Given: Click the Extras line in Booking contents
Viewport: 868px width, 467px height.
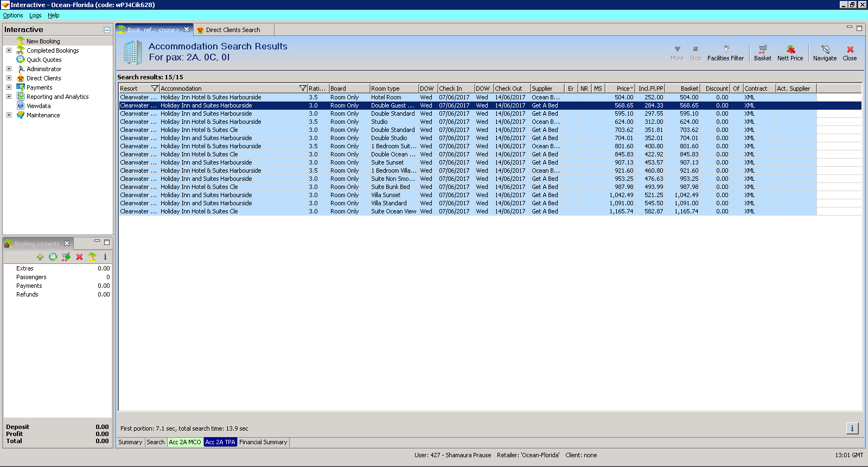Looking at the screenshot, I should (x=58, y=268).
